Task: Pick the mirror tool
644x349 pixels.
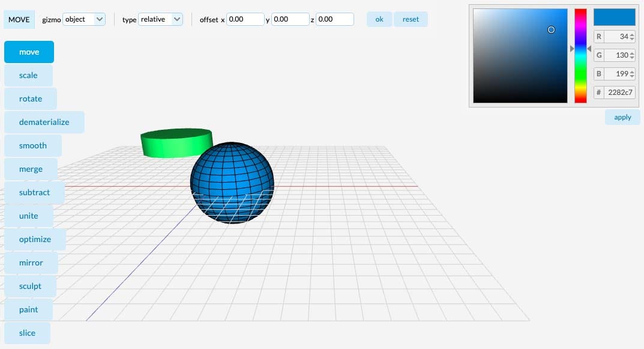Action: click(x=31, y=263)
